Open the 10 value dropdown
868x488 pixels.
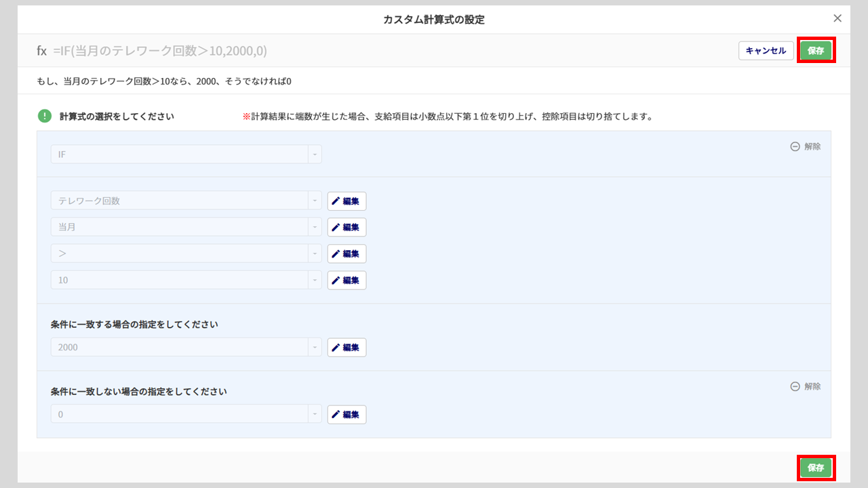(x=186, y=280)
